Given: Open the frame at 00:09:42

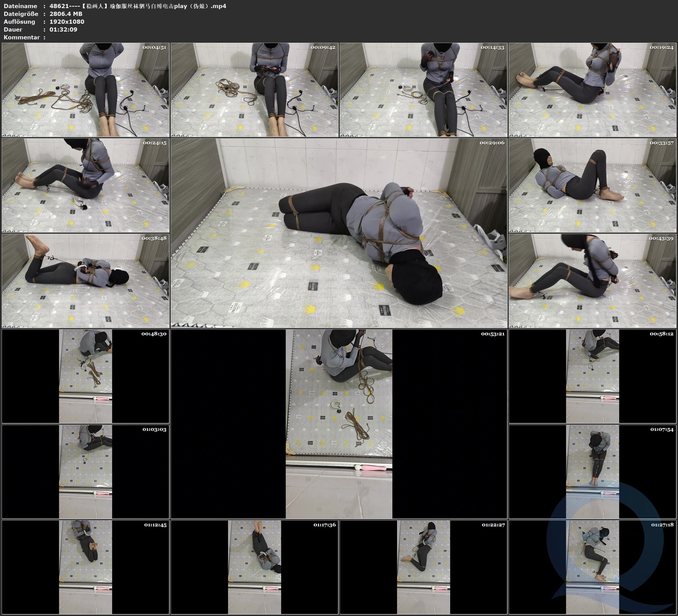Looking at the screenshot, I should tap(254, 89).
